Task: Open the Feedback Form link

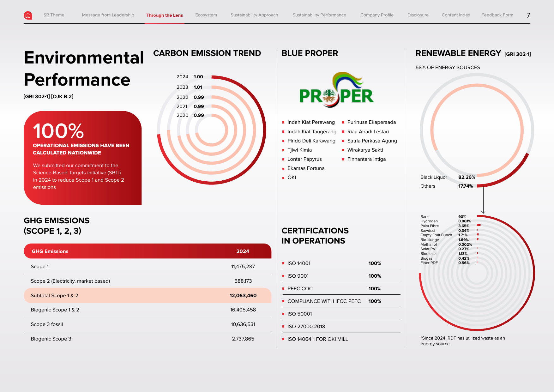Action: pyautogui.click(x=497, y=15)
